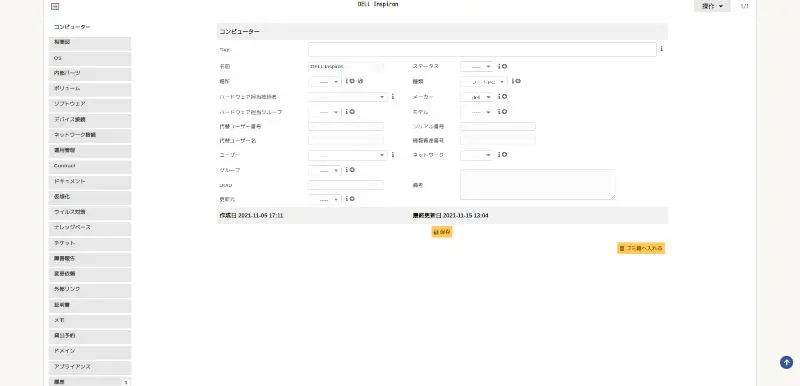Click into the Tags input field
Viewport: 800px width, 386px height.
pos(482,49)
